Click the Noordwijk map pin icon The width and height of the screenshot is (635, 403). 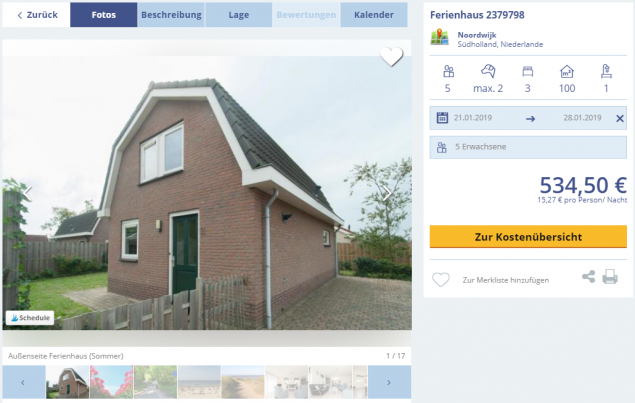(x=439, y=37)
